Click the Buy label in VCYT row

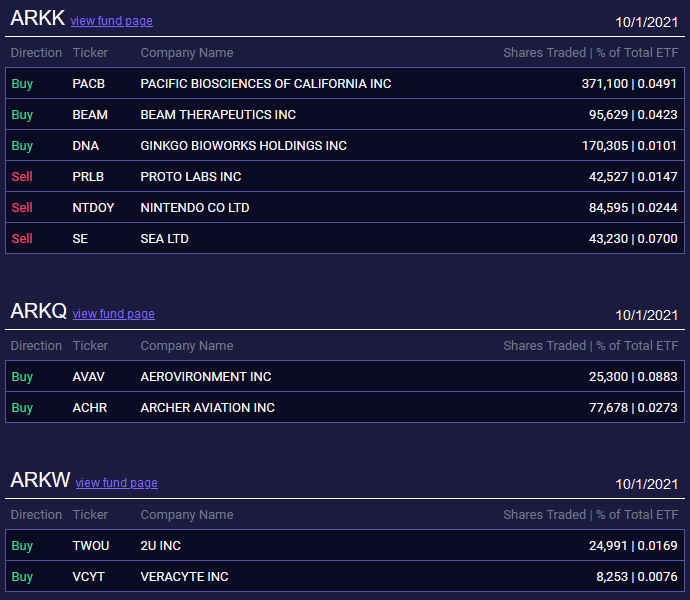coord(22,577)
